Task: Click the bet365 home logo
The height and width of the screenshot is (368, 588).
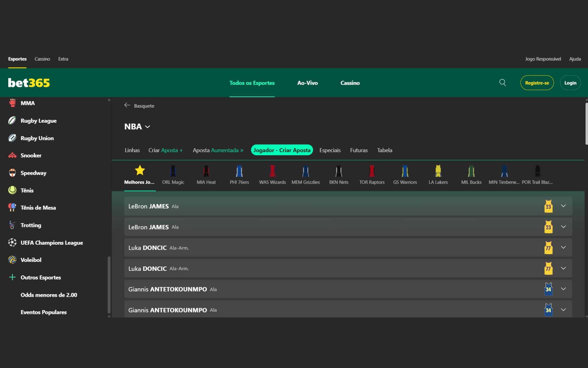Action: (28, 82)
